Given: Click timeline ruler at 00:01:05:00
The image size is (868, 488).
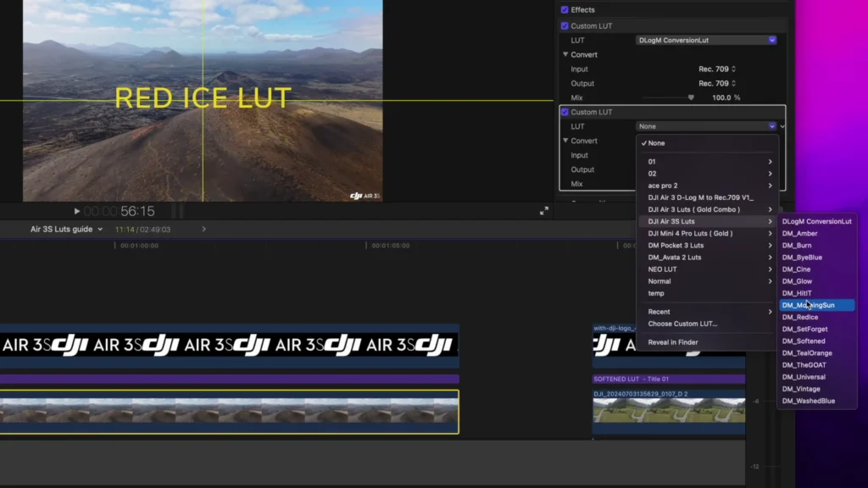Looking at the screenshot, I should 391,246.
